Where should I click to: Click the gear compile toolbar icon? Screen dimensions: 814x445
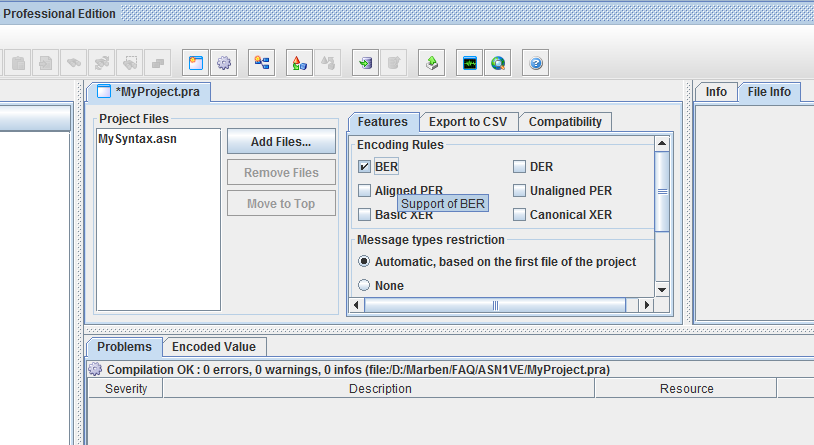pyautogui.click(x=224, y=63)
